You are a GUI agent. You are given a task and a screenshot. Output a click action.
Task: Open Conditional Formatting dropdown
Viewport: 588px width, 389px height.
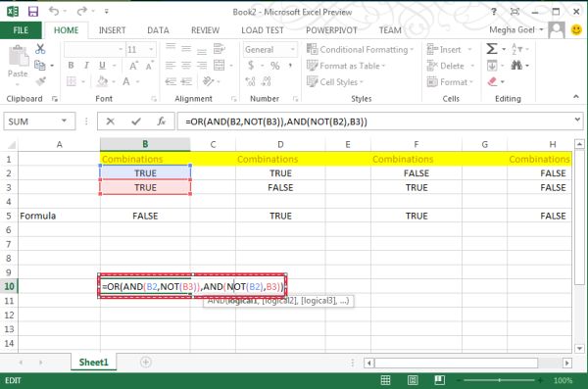click(x=361, y=50)
